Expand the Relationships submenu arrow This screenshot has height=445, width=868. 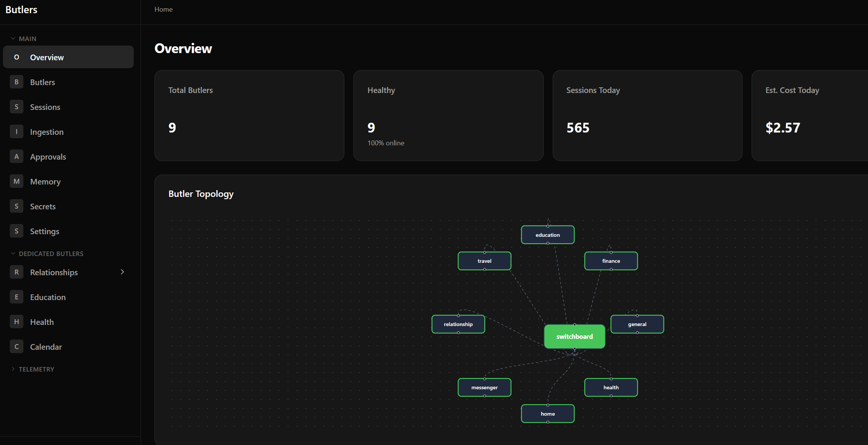click(122, 272)
